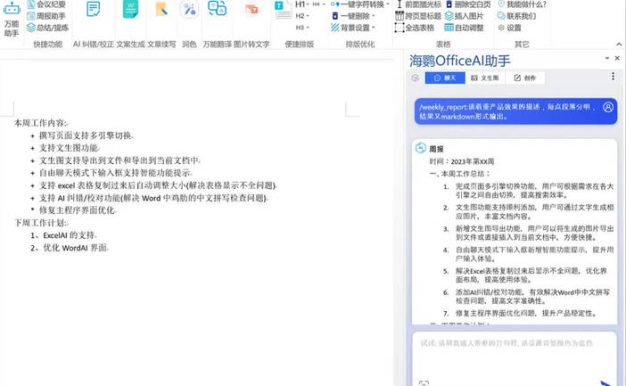Open the pane's three-dot more menu

point(613,76)
